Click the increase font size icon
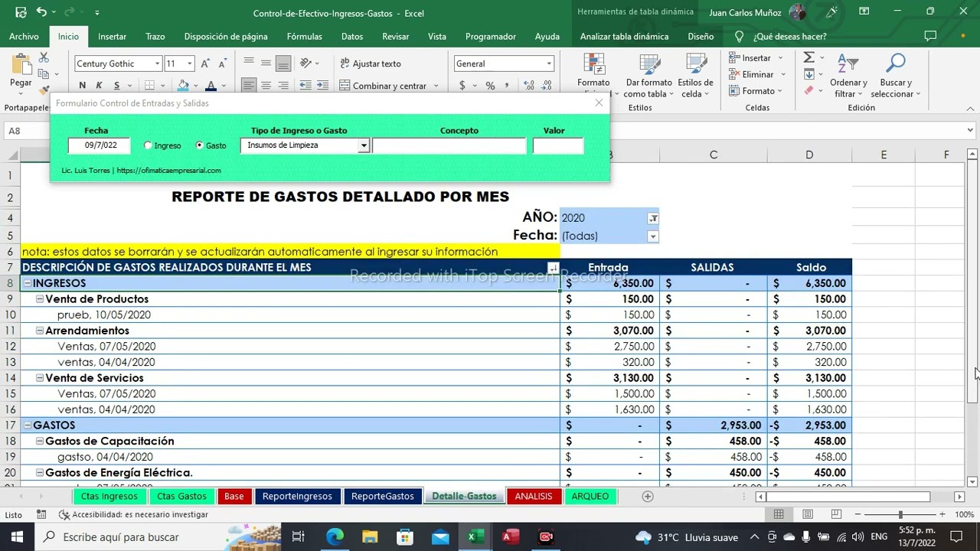Image resolution: width=980 pixels, height=551 pixels. point(205,64)
